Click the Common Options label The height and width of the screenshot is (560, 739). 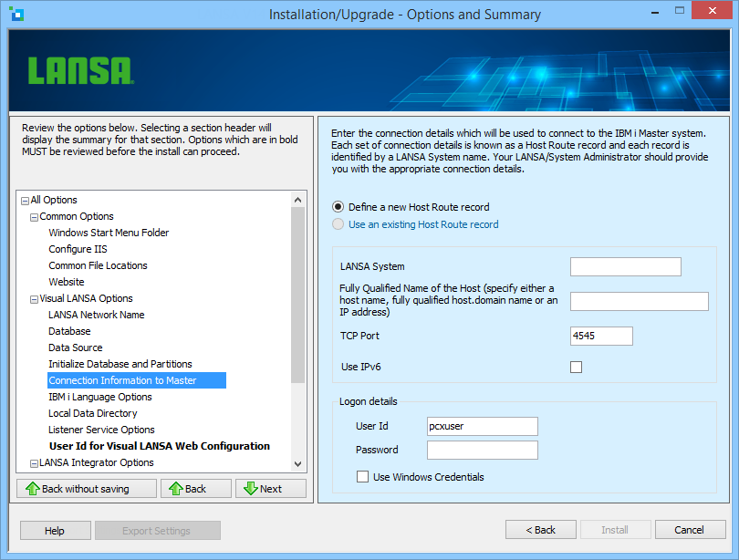click(77, 216)
